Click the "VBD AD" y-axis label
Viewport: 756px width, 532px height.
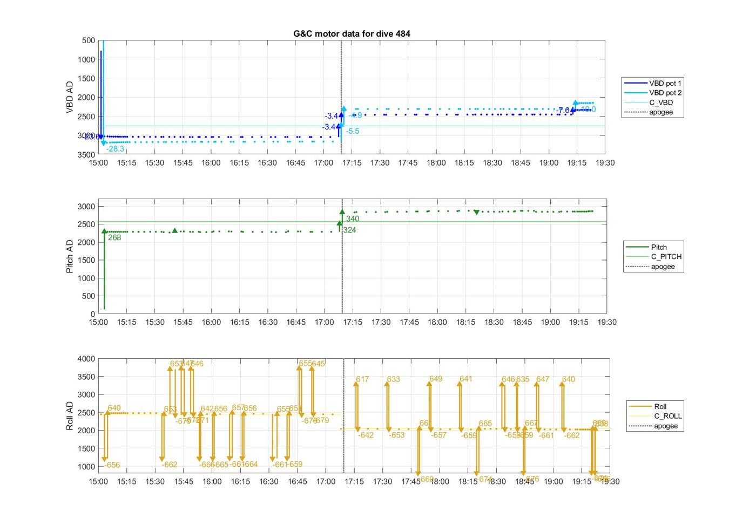(70, 97)
